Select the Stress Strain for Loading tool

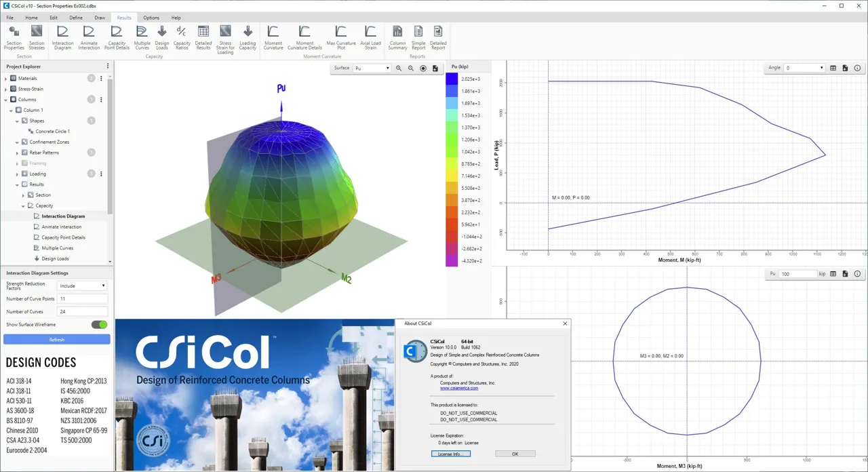point(225,39)
